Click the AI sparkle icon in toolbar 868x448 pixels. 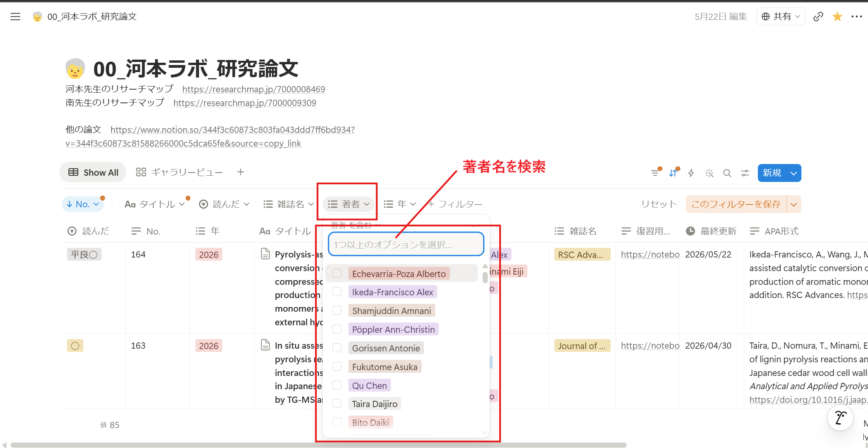coord(709,173)
